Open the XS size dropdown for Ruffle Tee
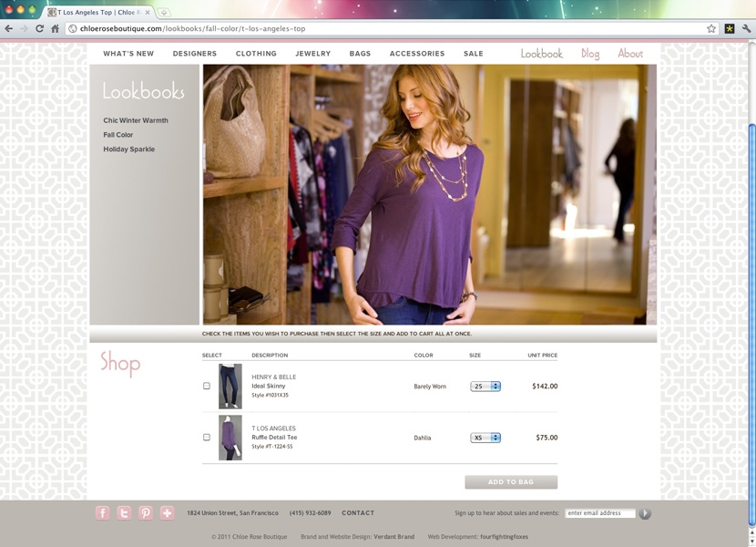The width and height of the screenshot is (756, 547). pos(485,438)
